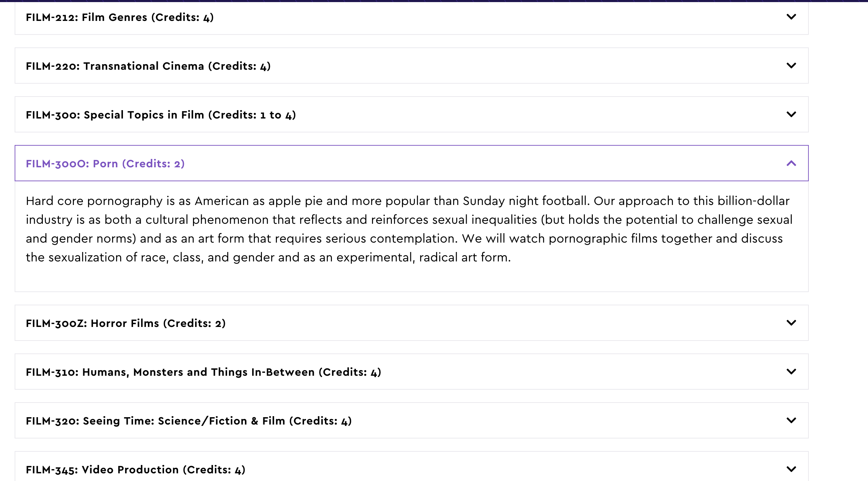868x481 pixels.
Task: Click the FILM-345 Video Production chevron
Action: pos(791,469)
